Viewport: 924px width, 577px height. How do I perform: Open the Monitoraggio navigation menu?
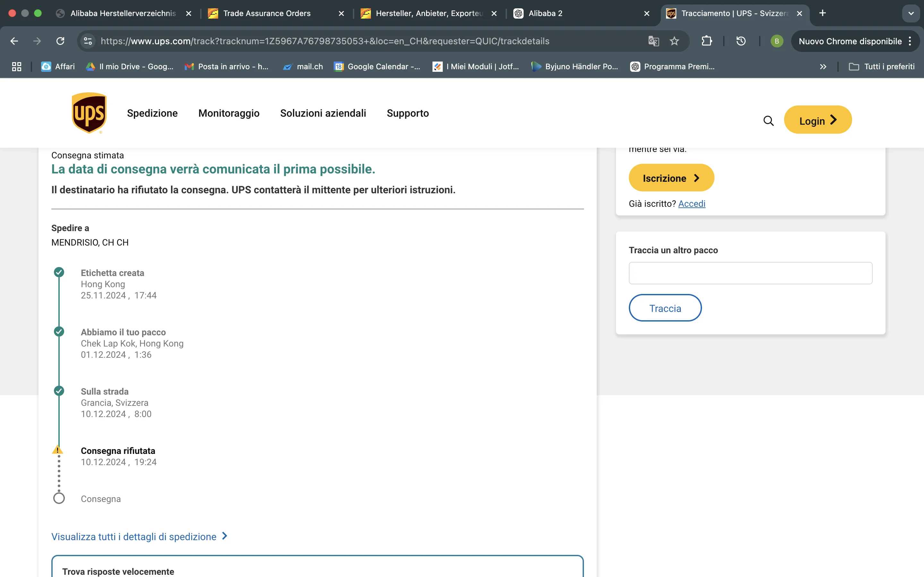(x=229, y=113)
